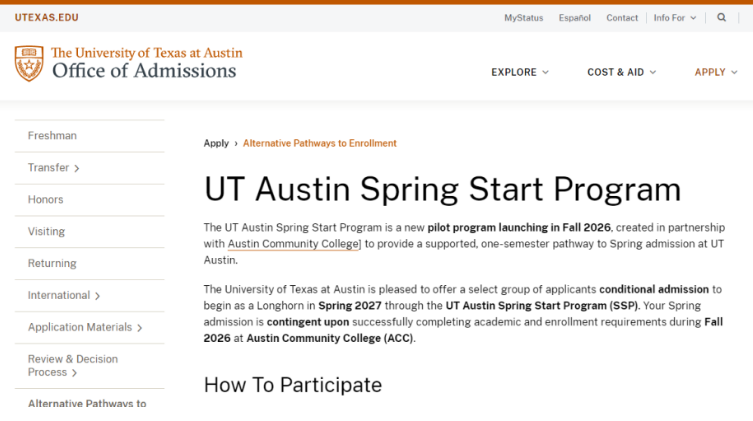Viewport: 753px width, 421px height.
Task: Switch the site to Español
Action: click(x=574, y=18)
